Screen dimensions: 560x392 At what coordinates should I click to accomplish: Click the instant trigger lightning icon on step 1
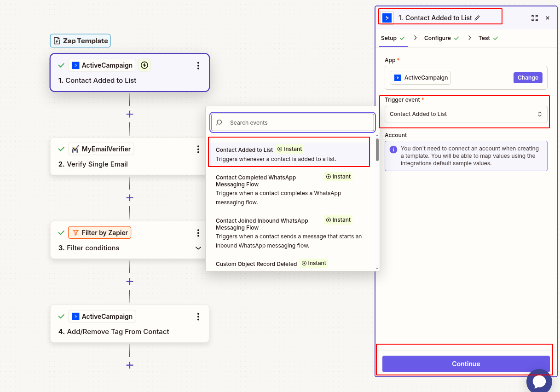point(144,65)
